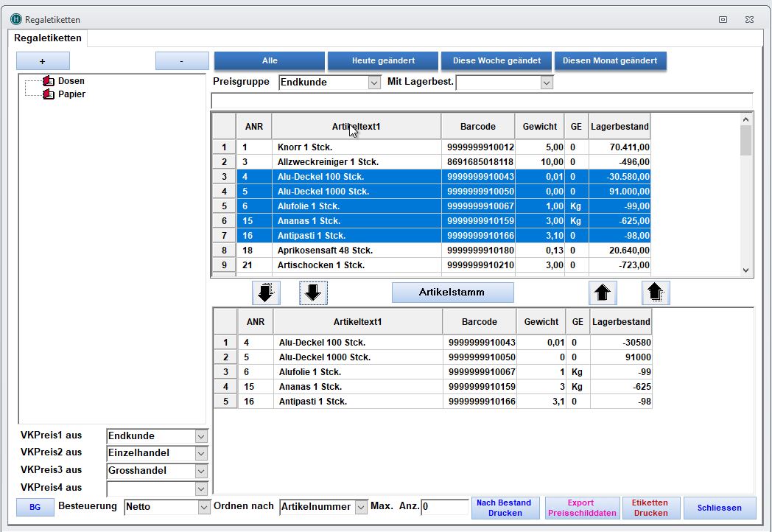Viewport: 772px width, 532px height.
Task: Expand the Mit Lagerbest. dropdown
Action: pos(546,83)
